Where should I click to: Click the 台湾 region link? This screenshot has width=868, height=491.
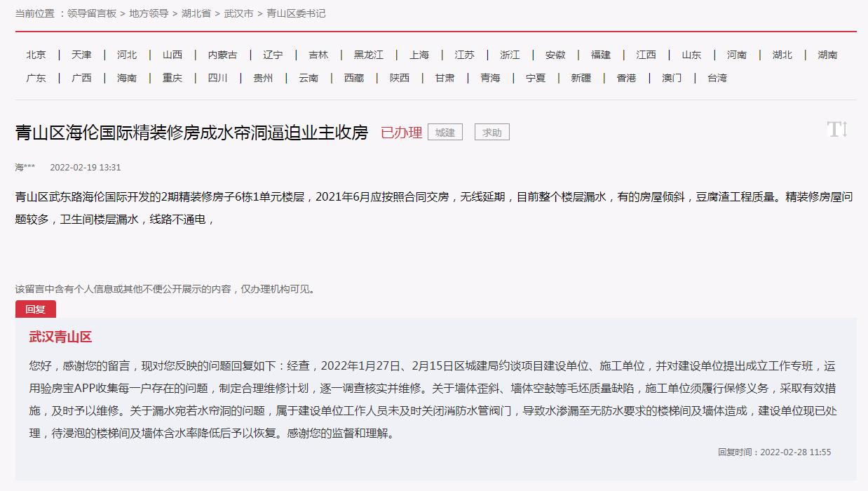(717, 78)
